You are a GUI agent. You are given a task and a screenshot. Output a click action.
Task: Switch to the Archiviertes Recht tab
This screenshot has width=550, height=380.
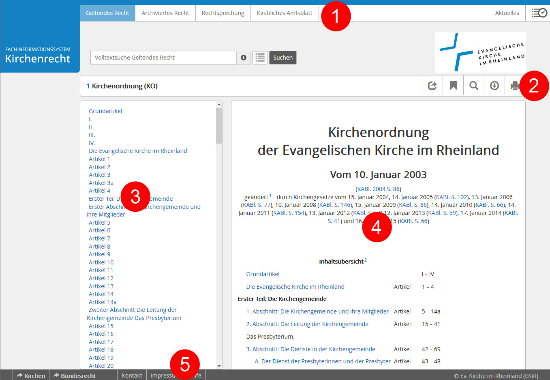click(x=165, y=13)
